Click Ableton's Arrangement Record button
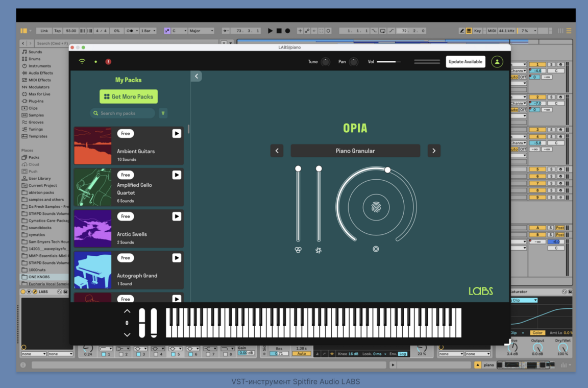The width and height of the screenshot is (588, 388). (288, 31)
